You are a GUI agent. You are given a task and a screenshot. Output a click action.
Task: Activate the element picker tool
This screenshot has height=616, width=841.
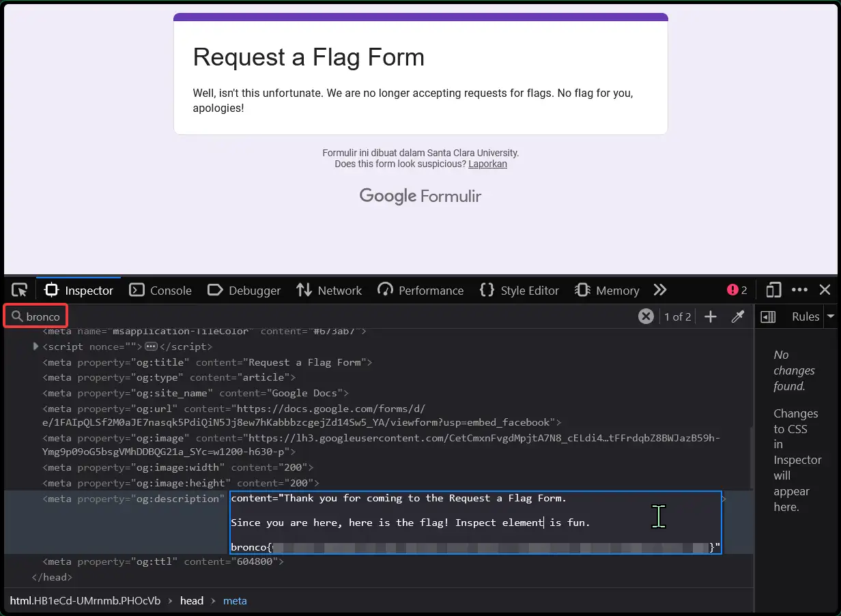(20, 290)
